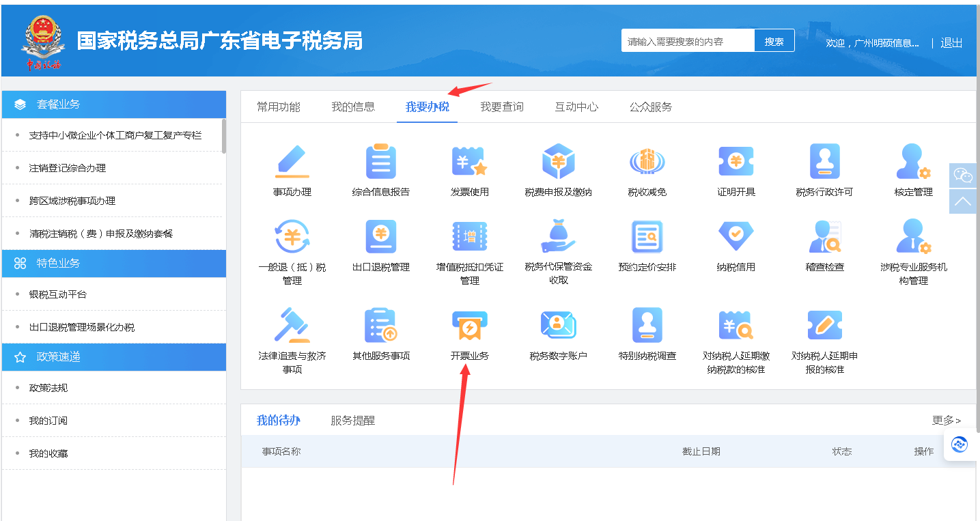
Task: Open the 更多 link in pending list
Action: click(946, 421)
